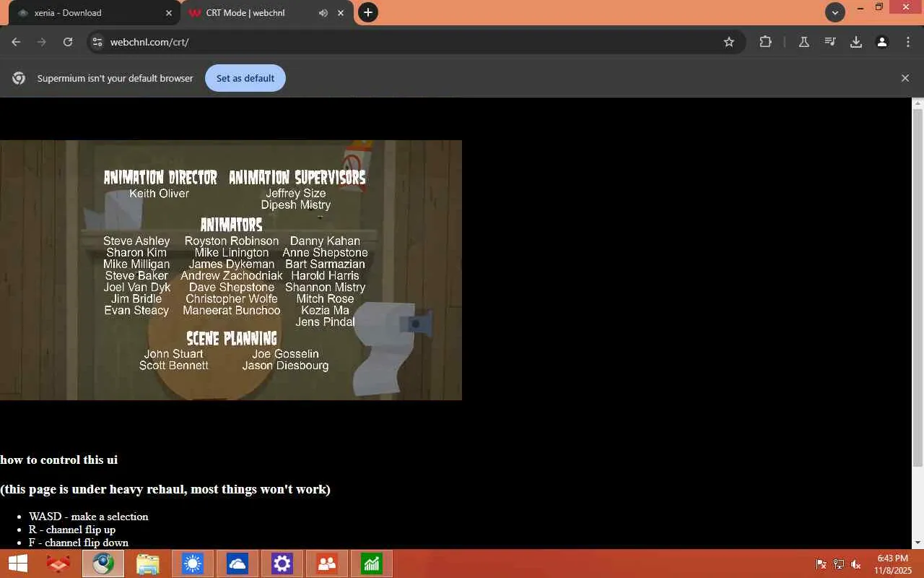
Task: Open the Windows Start menu
Action: coord(17,564)
